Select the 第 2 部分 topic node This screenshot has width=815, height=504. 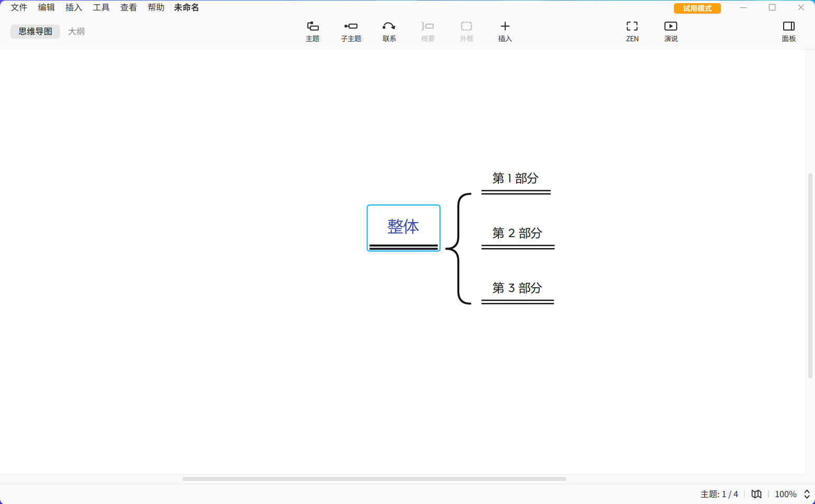[x=517, y=233]
